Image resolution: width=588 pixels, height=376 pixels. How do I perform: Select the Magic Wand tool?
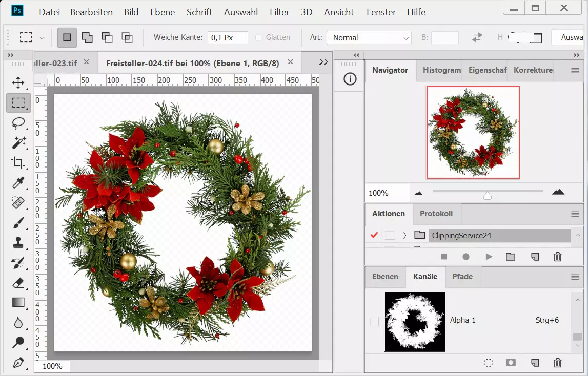point(18,143)
